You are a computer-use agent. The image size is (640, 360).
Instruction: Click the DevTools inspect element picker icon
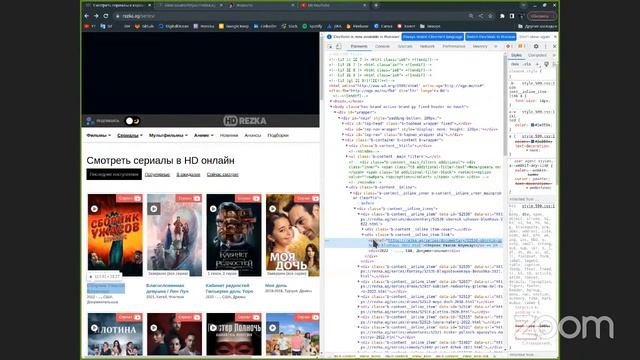330,47
